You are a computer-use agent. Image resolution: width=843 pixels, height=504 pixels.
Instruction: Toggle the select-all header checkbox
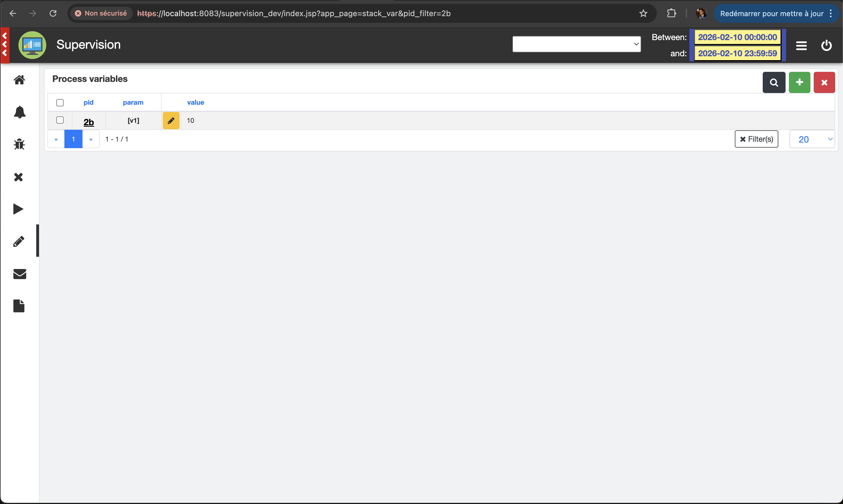(60, 102)
